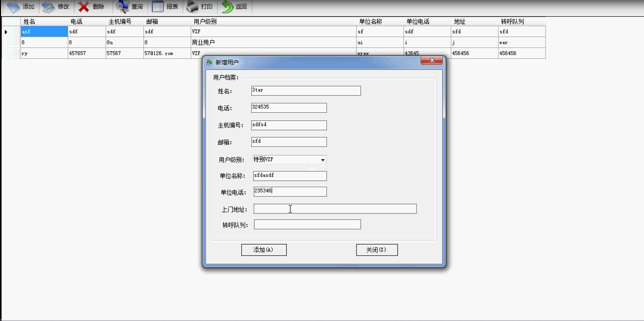
Task: Select the 'ry' name cell
Action: 44,53
